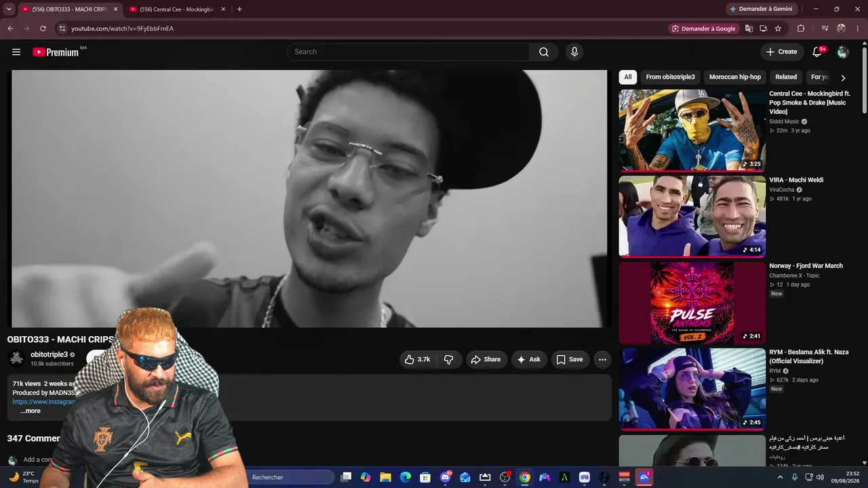The height and width of the screenshot is (488, 868).
Task: Open obitotriple3 channel avatar
Action: point(16,359)
